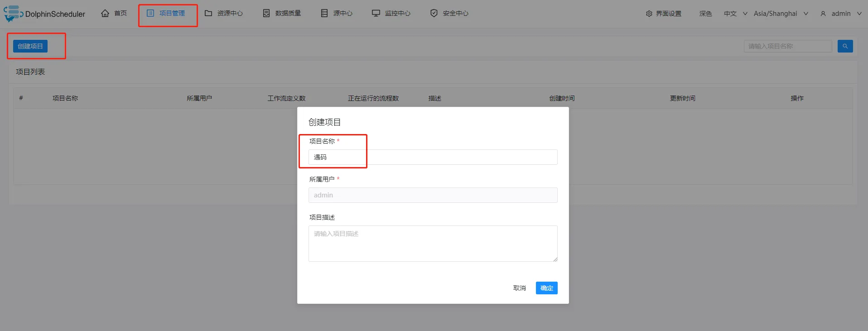The image size is (868, 331).
Task: Open the Asia/Shanghai timezone dropdown
Action: [781, 14]
